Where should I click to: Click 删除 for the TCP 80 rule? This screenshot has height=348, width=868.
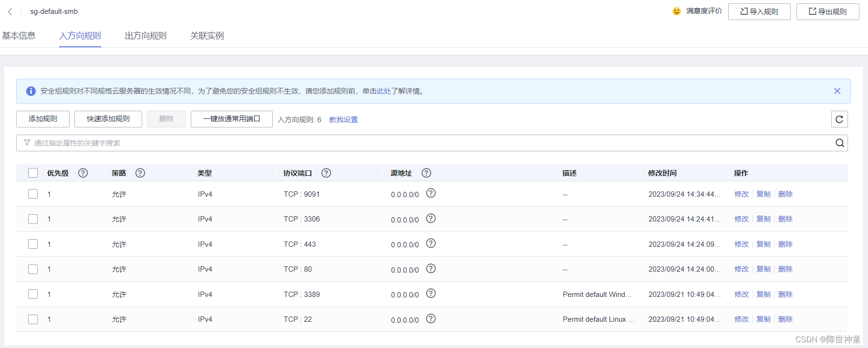point(785,269)
